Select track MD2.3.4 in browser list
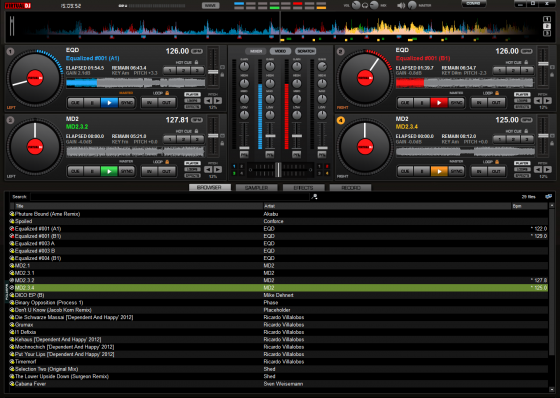560x398 pixels. [279, 288]
